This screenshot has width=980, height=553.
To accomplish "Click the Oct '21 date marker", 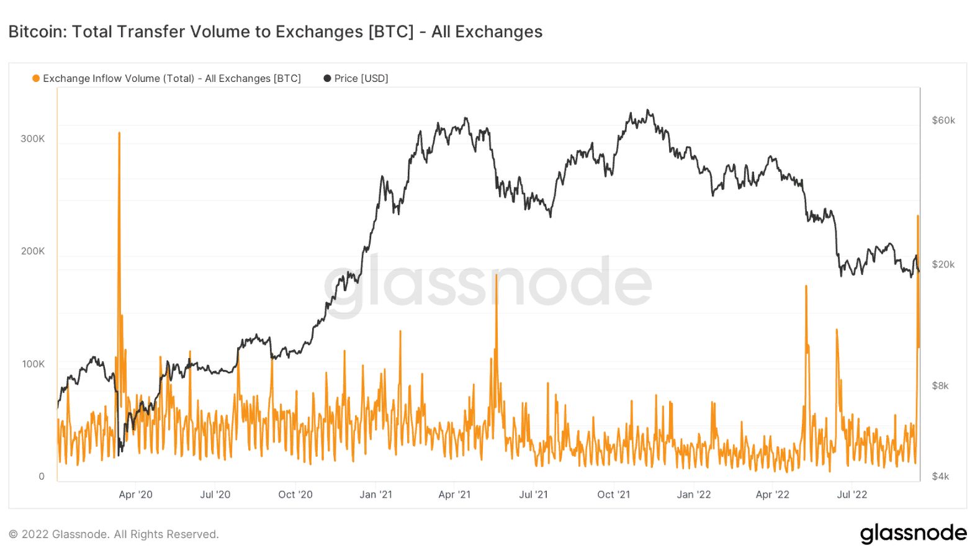I will tap(613, 495).
